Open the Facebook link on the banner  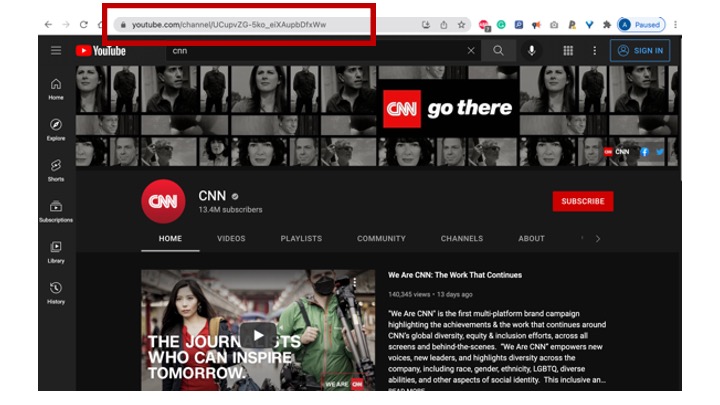(645, 152)
